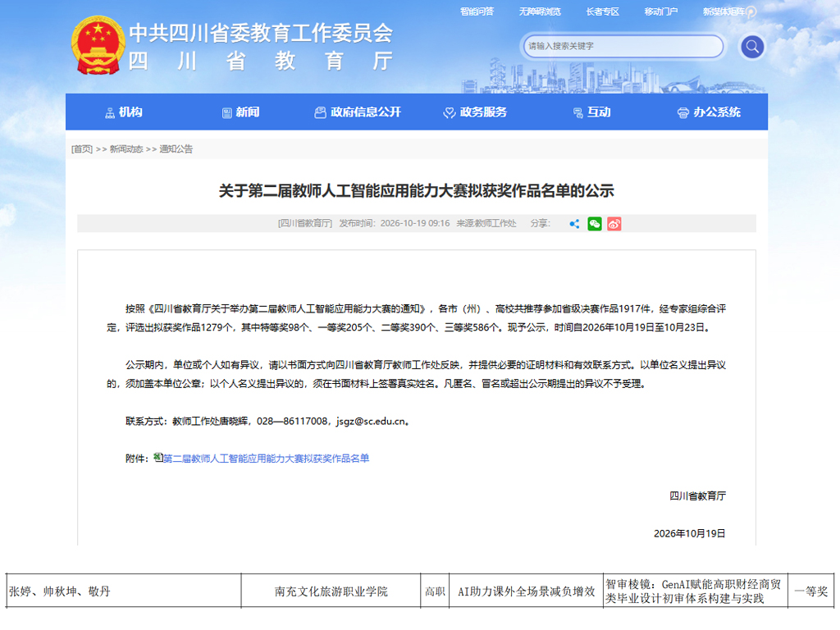Viewport: 840px width, 630px height.
Task: Click the article title heading
Action: (416, 190)
